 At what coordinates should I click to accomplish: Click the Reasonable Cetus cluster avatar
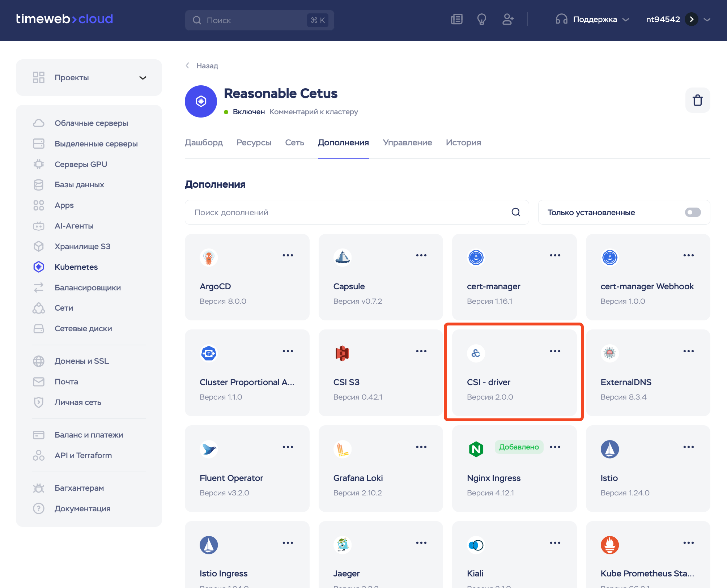(201, 101)
